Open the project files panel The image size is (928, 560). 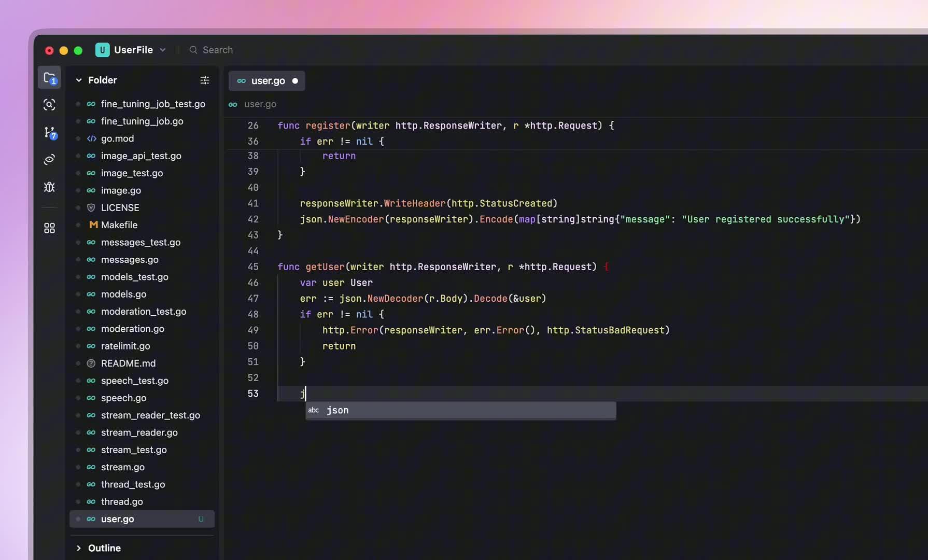(x=49, y=77)
